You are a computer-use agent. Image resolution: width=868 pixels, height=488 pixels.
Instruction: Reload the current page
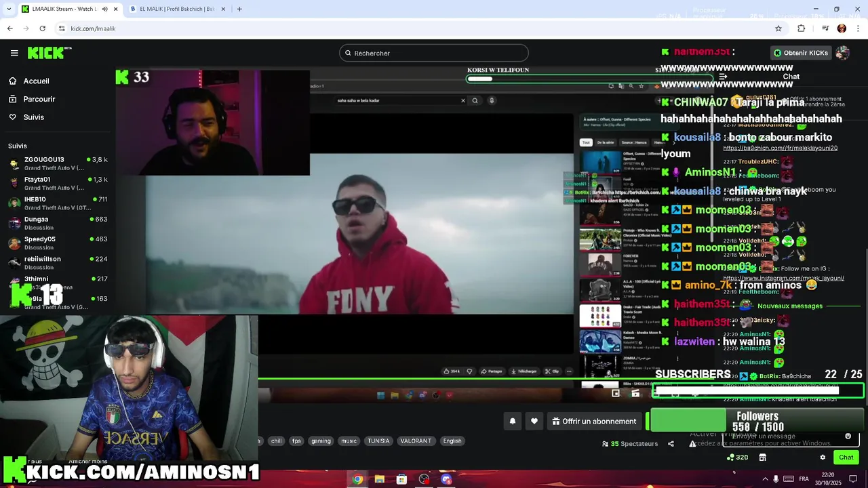[42, 28]
